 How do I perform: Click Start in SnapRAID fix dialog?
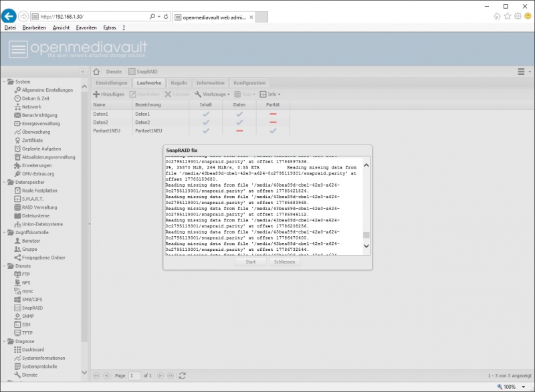250,262
